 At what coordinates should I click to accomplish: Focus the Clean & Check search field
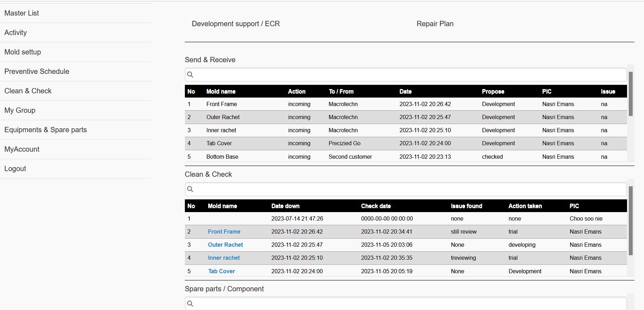coord(406,189)
